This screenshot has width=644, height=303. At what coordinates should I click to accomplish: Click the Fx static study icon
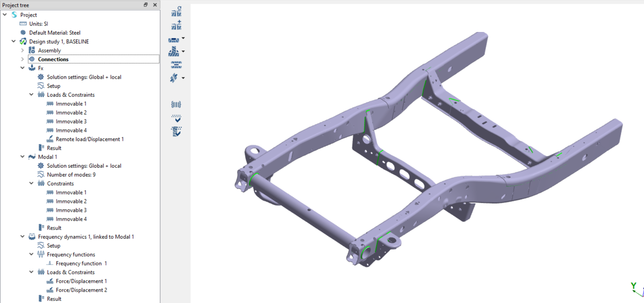32,68
